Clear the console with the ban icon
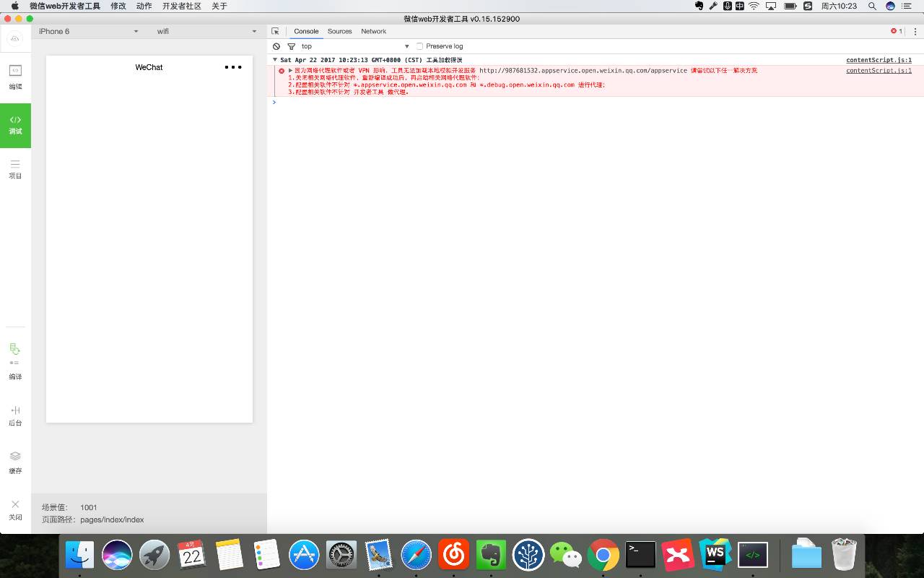This screenshot has width=924, height=578. [276, 46]
